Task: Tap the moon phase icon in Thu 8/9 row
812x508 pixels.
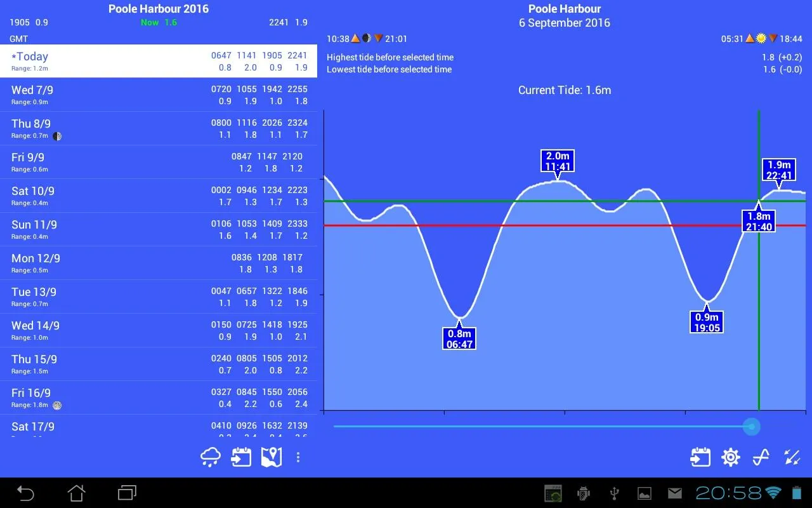Action: click(57, 136)
